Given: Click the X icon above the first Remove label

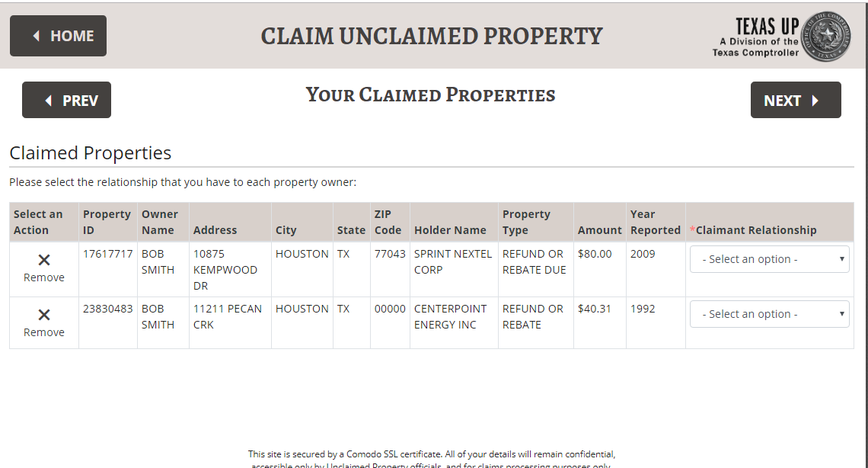Looking at the screenshot, I should [x=43, y=261].
